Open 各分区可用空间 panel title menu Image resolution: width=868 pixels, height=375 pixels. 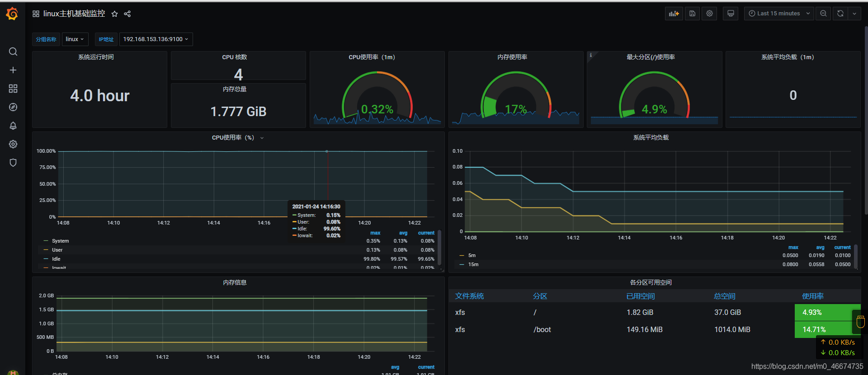651,283
